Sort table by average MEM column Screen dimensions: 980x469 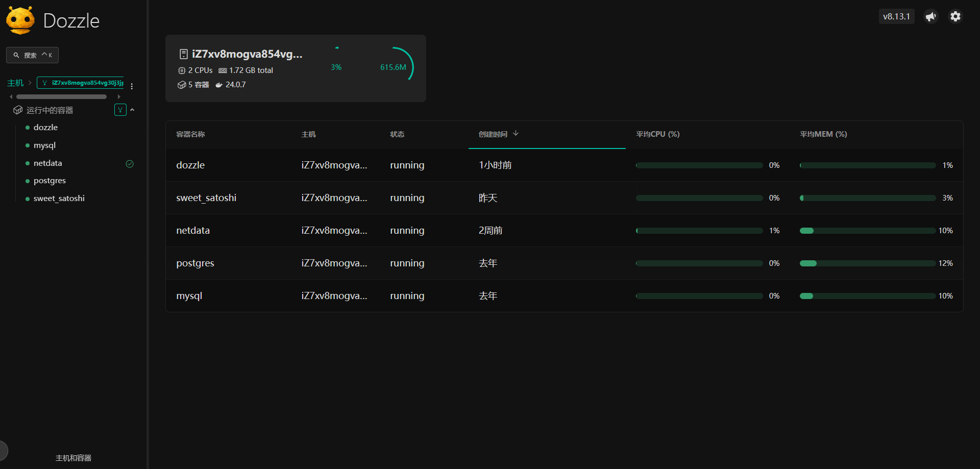tap(823, 134)
